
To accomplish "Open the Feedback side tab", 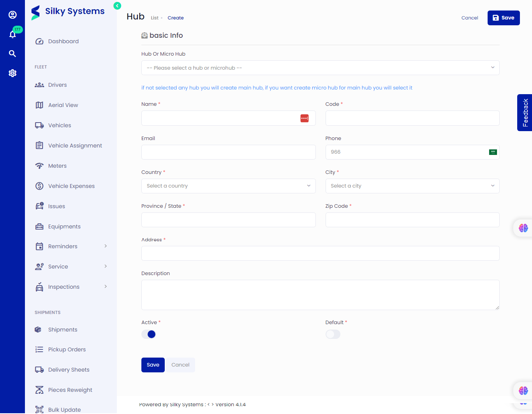I will coord(525,112).
